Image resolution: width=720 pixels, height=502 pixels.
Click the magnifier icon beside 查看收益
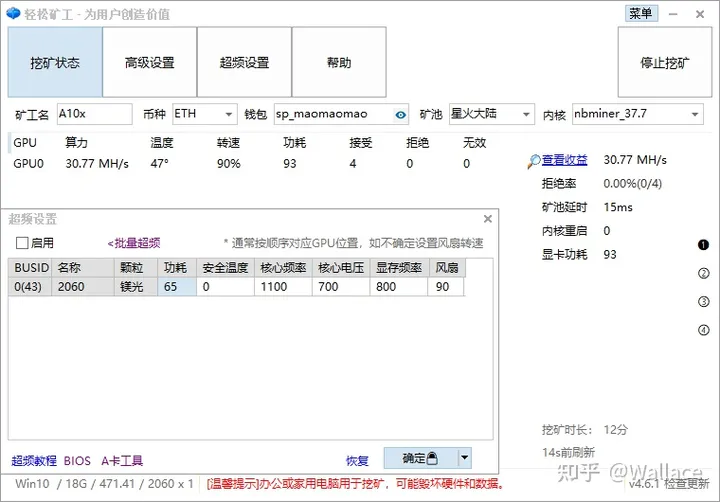pyautogui.click(x=534, y=161)
